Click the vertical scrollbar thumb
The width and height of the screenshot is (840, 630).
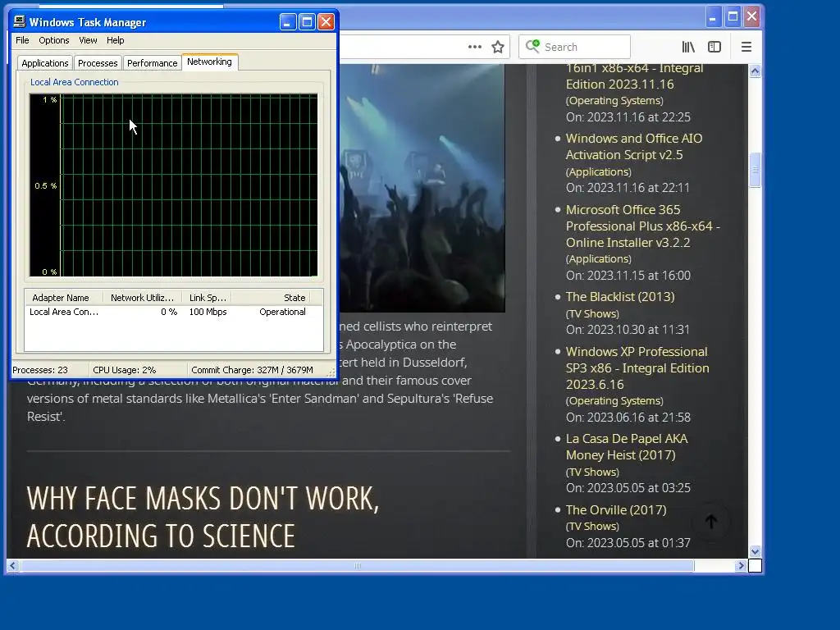pos(755,170)
